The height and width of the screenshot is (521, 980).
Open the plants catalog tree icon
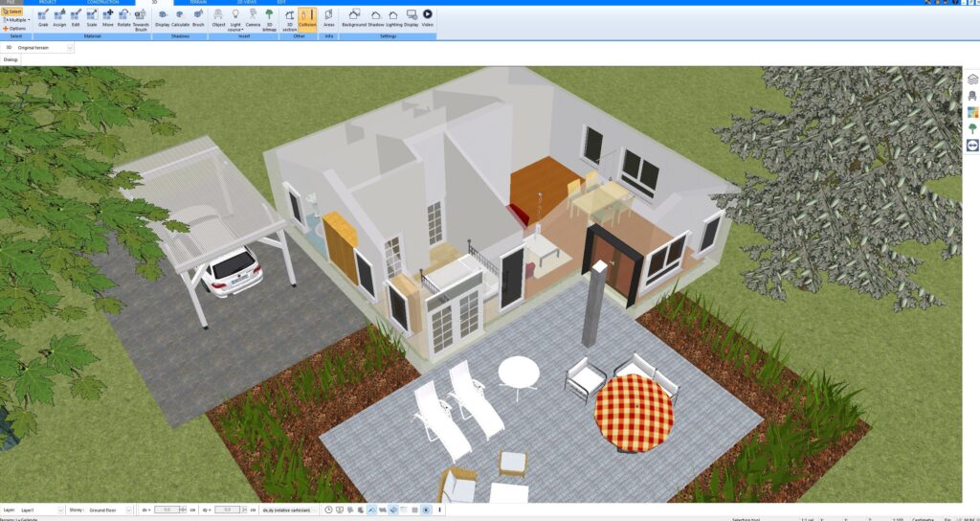[x=972, y=128]
